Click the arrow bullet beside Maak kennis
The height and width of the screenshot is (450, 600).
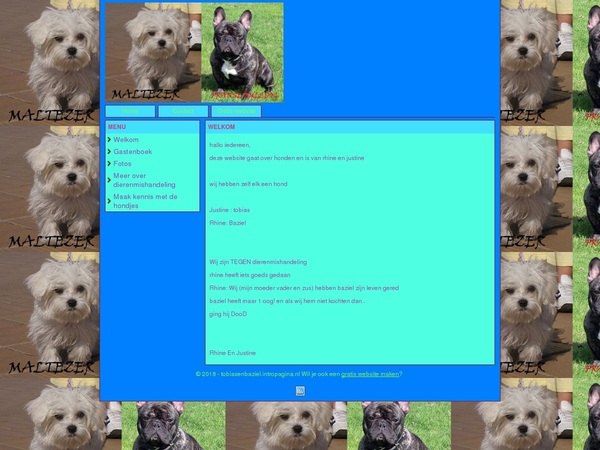(109, 201)
